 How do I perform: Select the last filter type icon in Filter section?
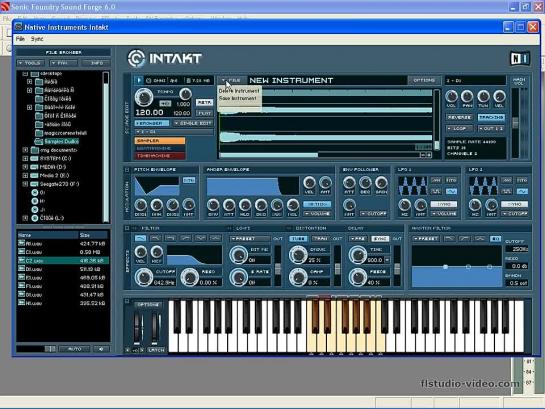[x=215, y=238]
